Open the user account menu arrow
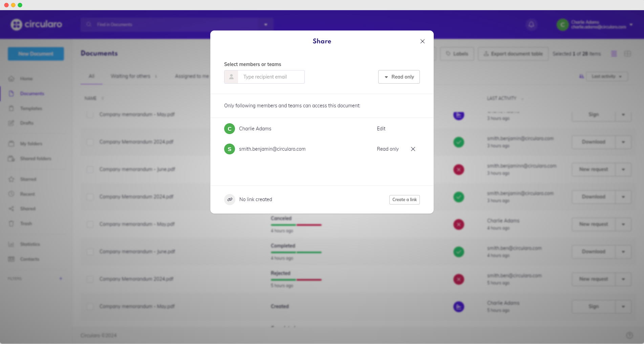 [631, 25]
